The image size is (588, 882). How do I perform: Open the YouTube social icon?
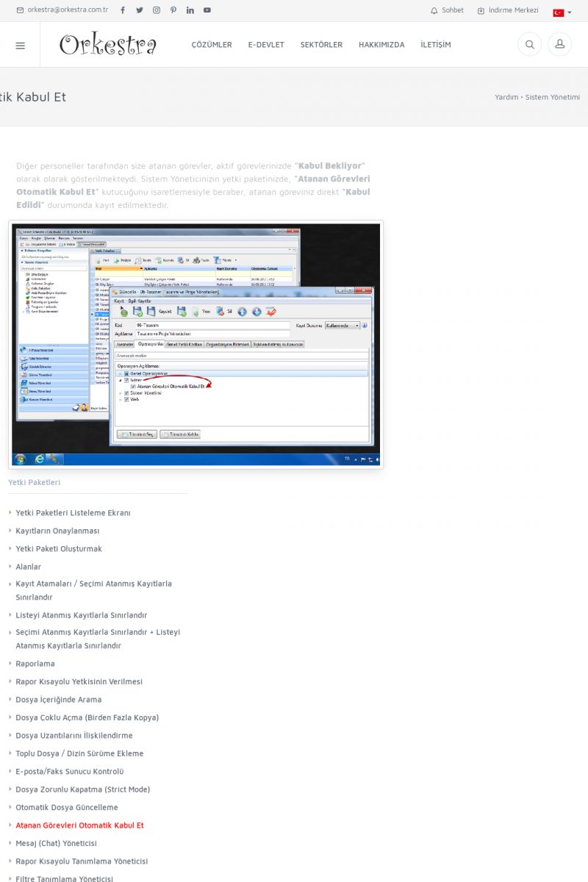[207, 10]
